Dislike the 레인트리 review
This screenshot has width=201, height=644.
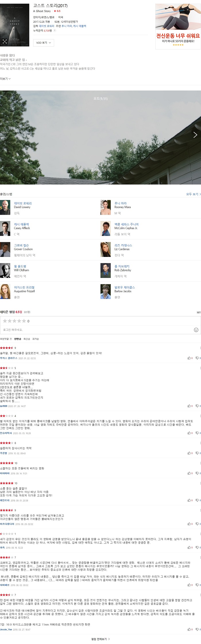[x=198, y=500]
